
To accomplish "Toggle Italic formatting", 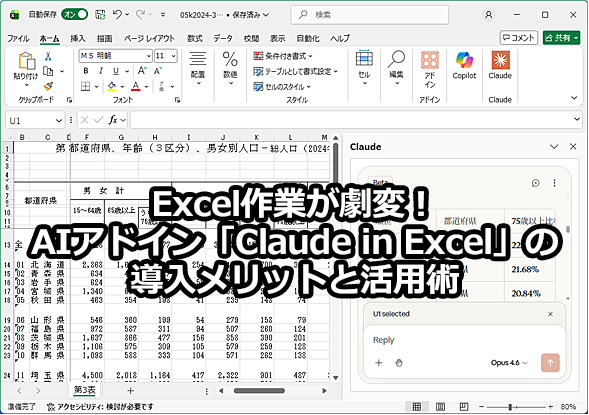I will point(101,71).
